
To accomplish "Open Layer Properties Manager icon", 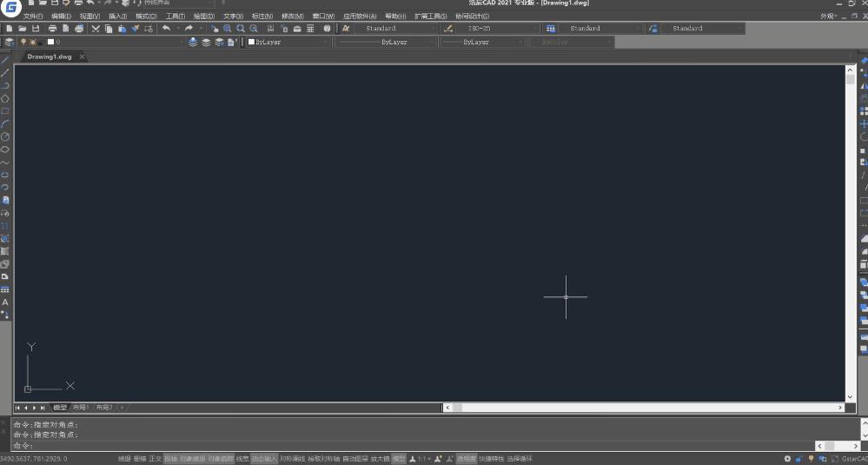I will click(x=10, y=42).
